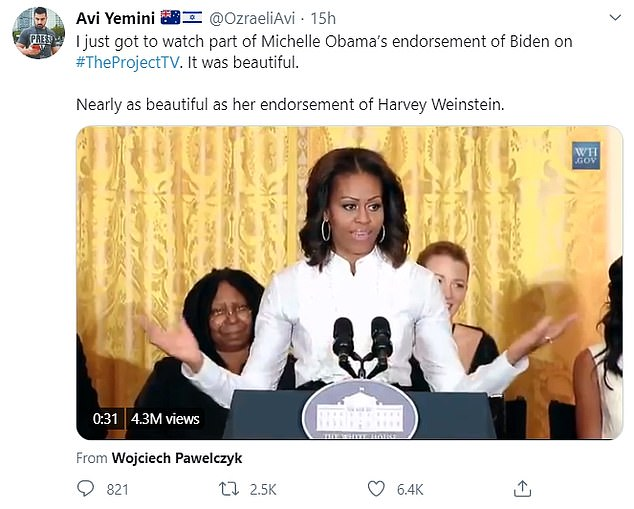Click the Avi Yemini display name
634x509 pixels.
[x=113, y=18]
